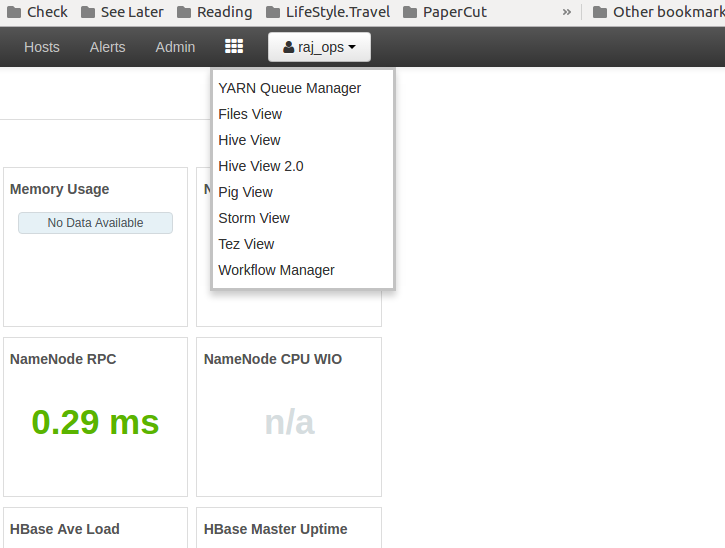Choose Hive View from menu
Viewport: 725px width, 548px height.
click(x=249, y=140)
